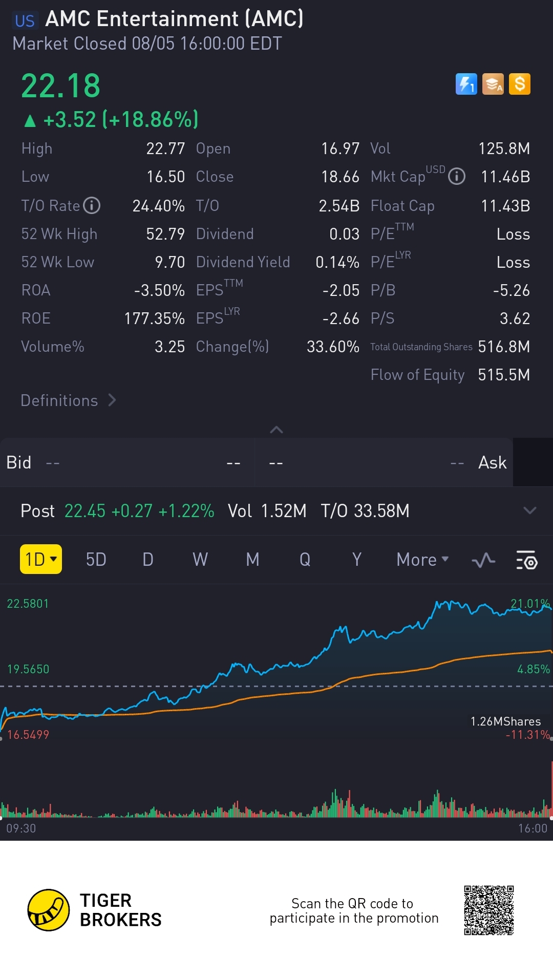Tap the promotion QR code
This screenshot has height=980, width=553.
pos(489,910)
